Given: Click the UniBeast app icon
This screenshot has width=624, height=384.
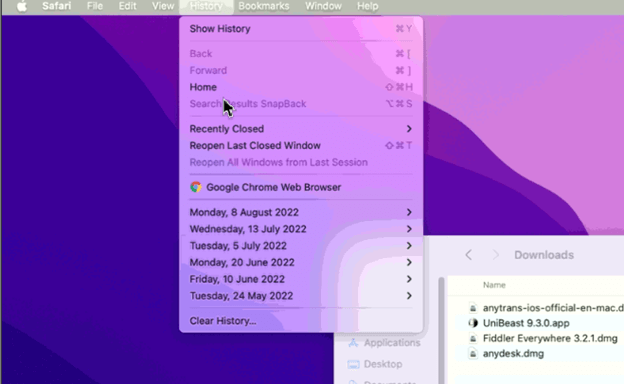Looking at the screenshot, I should (x=473, y=323).
